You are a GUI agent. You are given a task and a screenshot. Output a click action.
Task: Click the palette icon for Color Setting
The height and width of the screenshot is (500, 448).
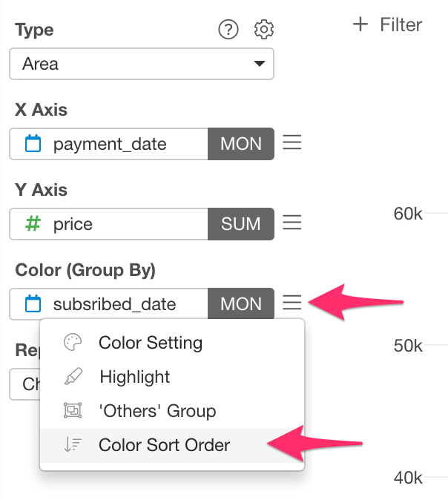[x=73, y=343]
